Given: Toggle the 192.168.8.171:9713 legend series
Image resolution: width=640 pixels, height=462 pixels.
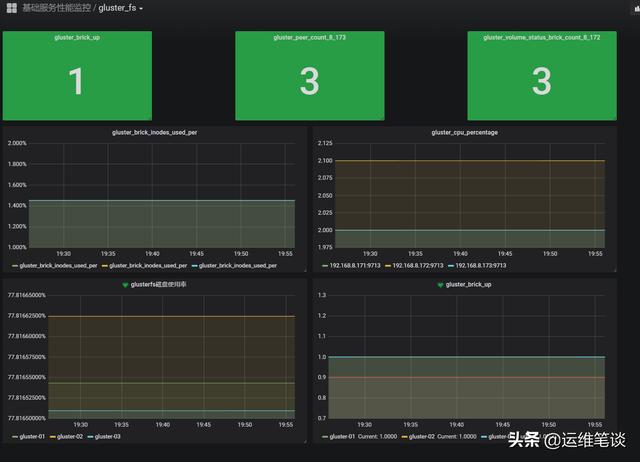Looking at the screenshot, I should tap(355, 266).
